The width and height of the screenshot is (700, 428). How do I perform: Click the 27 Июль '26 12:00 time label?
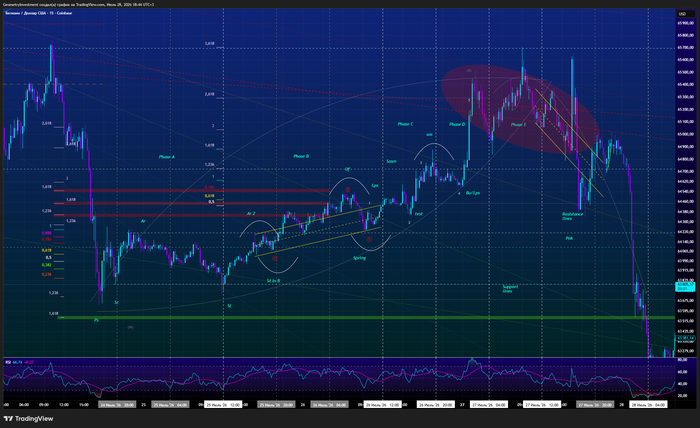[542, 405]
